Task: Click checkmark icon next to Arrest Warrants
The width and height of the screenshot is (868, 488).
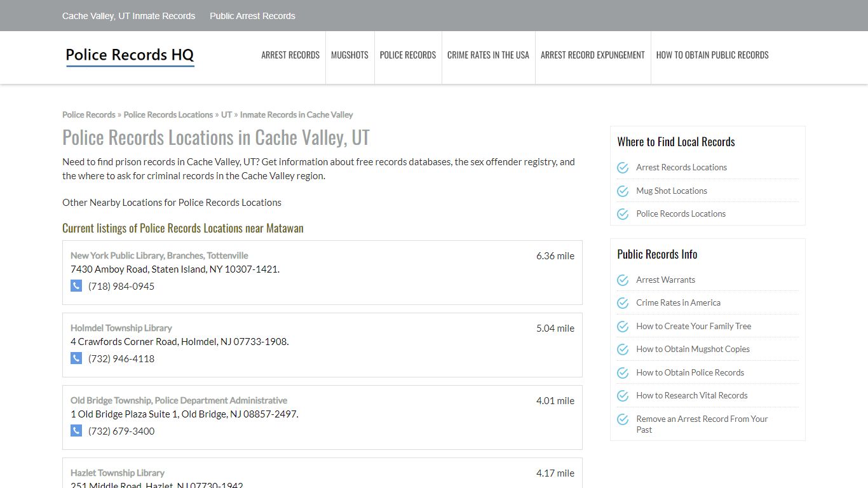Action: (x=623, y=280)
